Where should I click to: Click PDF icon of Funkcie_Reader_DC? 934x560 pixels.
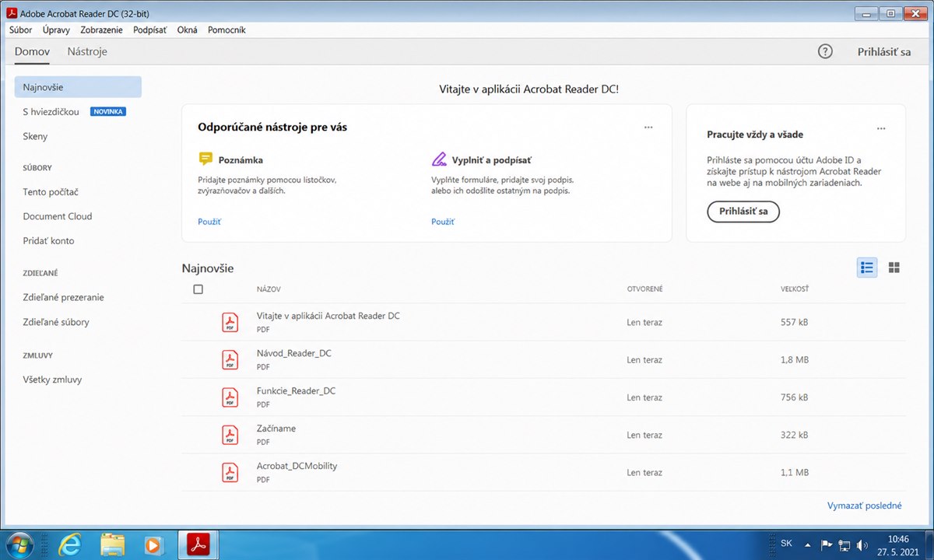[230, 397]
